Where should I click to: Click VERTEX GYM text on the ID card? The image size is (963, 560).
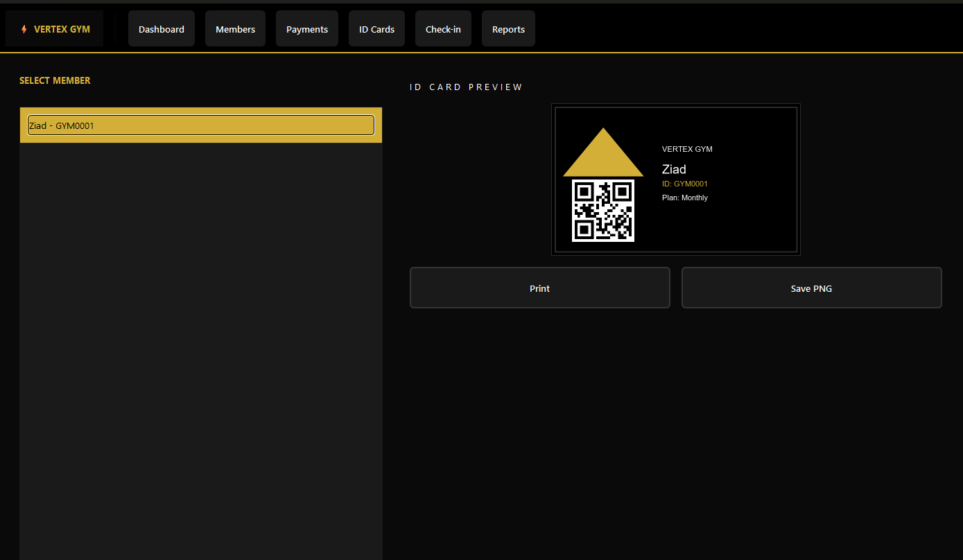click(686, 149)
